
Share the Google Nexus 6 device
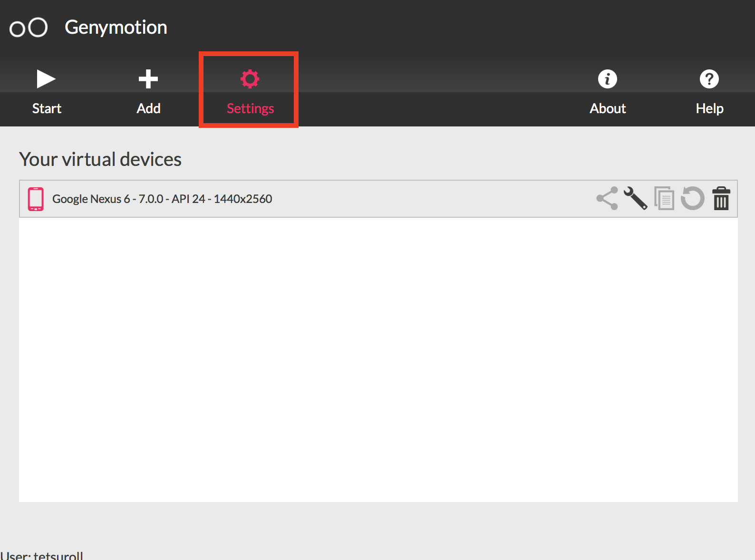607,198
